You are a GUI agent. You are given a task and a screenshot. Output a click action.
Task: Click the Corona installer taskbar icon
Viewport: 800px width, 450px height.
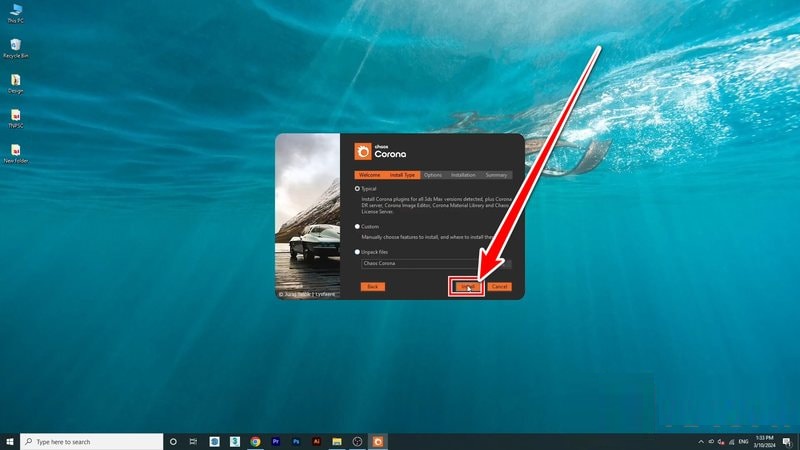click(378, 442)
